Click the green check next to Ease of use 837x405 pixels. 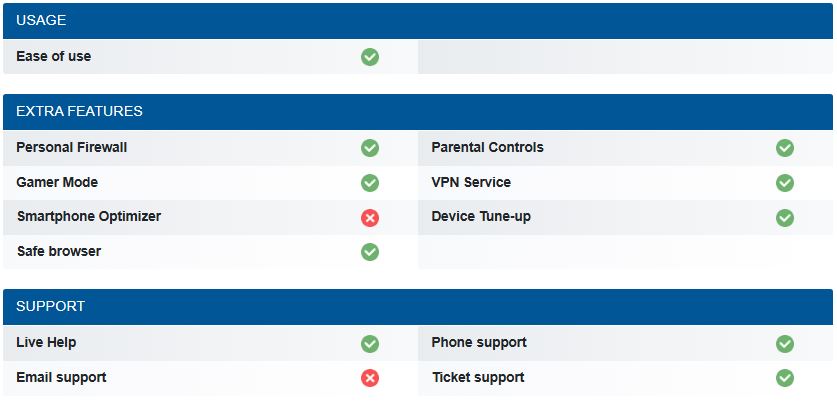[x=370, y=57]
